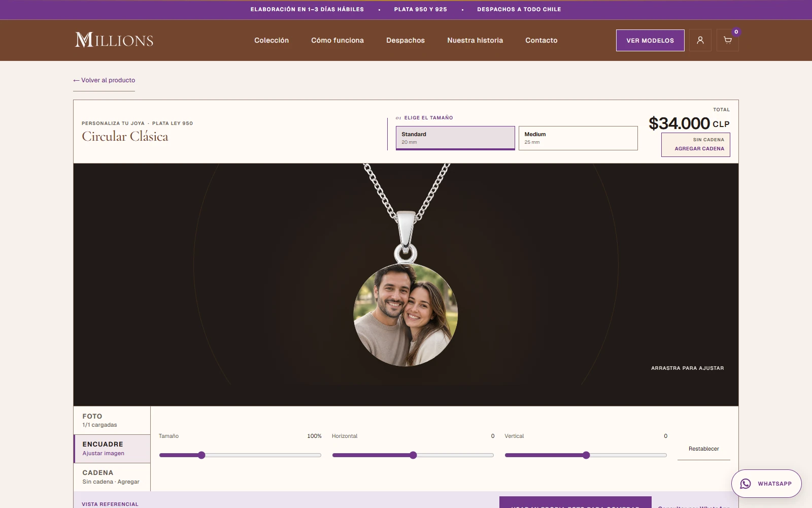Open Nuestra historia page
This screenshot has height=508, width=812.
click(475, 40)
